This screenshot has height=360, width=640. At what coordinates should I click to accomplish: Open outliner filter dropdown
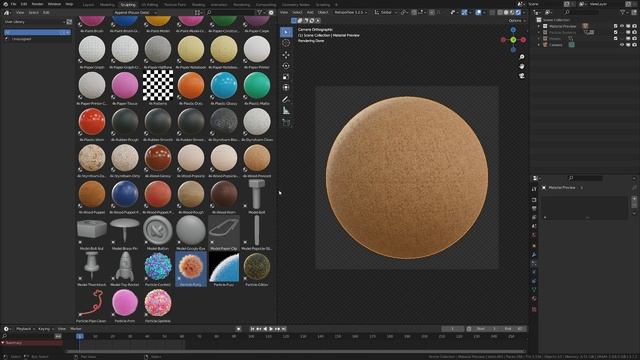(624, 13)
